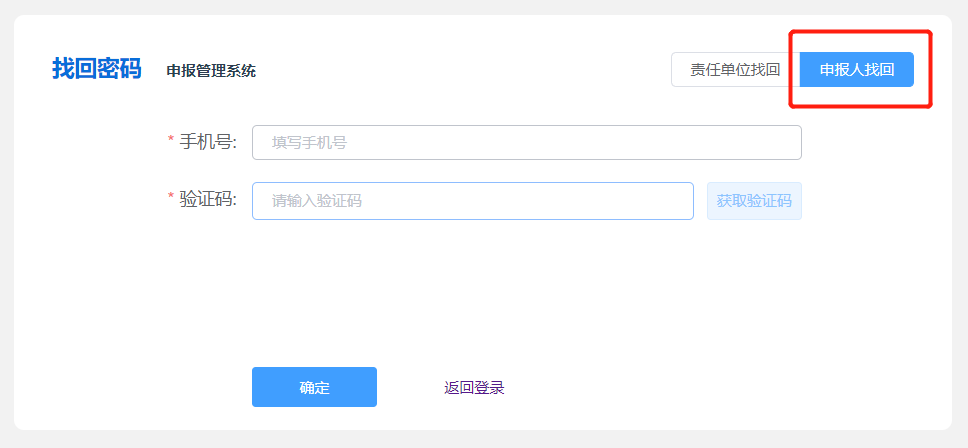Request a code with 获取验证码
This screenshot has width=968, height=448.
[x=754, y=201]
